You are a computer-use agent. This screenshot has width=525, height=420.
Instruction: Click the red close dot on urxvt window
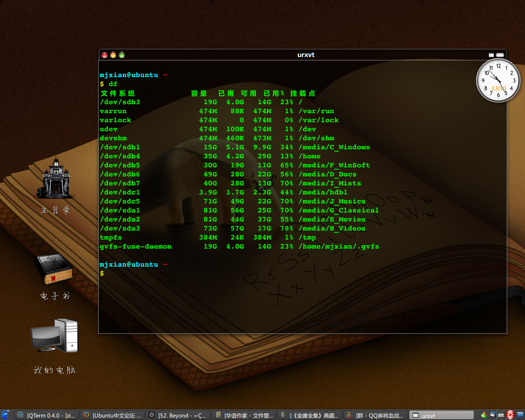105,55
